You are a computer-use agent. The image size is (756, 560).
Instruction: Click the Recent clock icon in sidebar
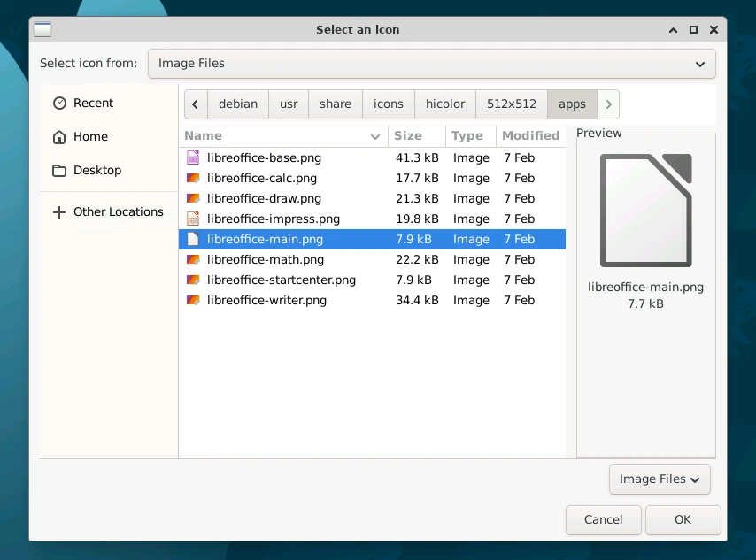(x=59, y=103)
